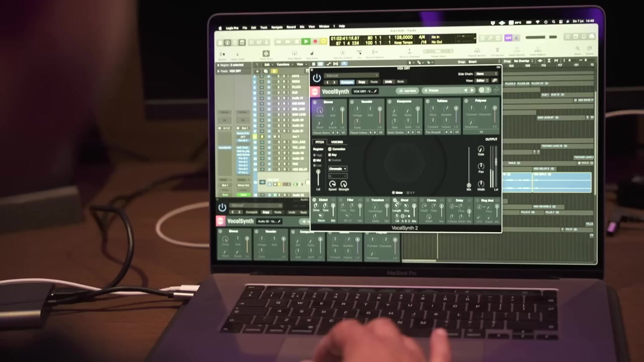Open the Presets browser field
644x362 pixels.
click(442, 90)
